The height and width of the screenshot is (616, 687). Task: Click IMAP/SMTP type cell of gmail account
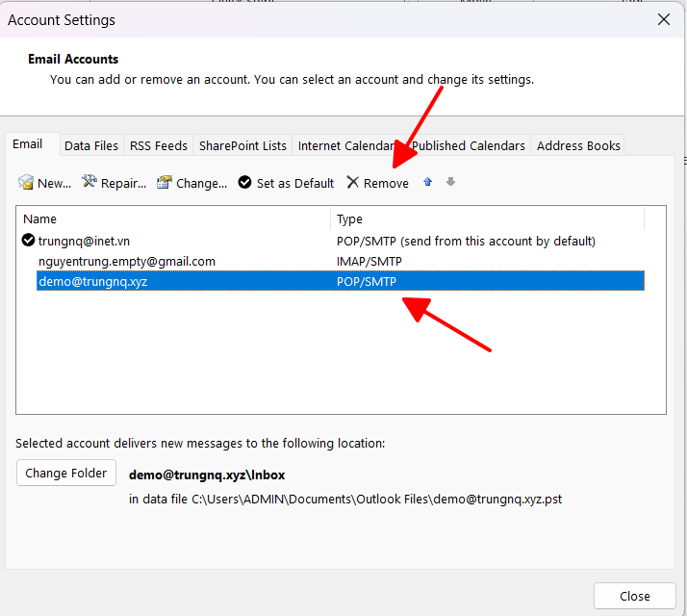369,261
